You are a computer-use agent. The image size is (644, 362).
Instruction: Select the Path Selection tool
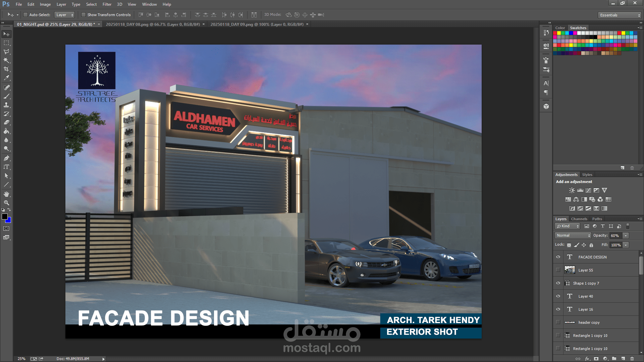pos(6,176)
